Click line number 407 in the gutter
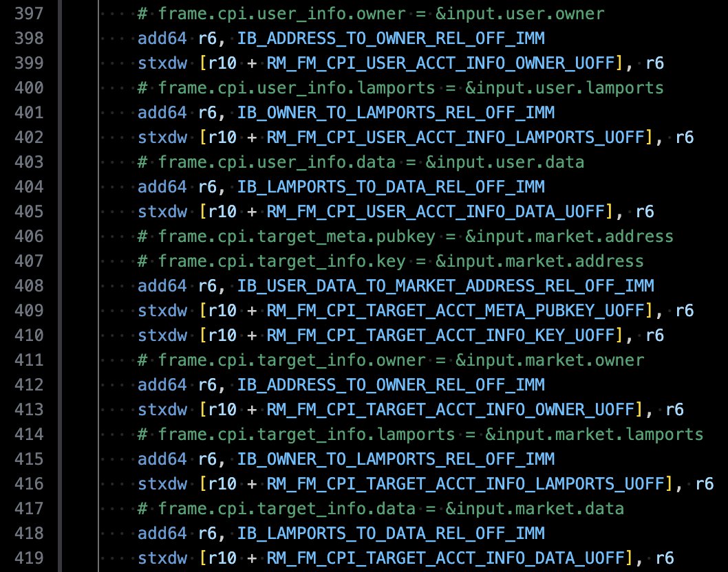Viewport: 728px width, 572px height. (29, 261)
